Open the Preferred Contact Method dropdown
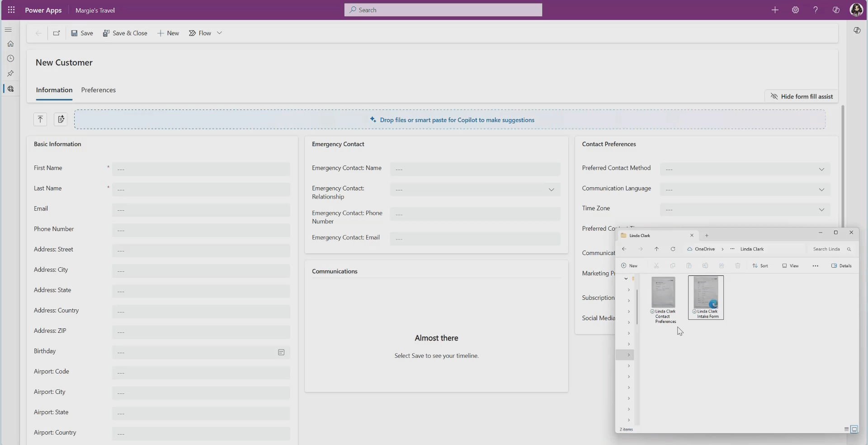868x445 pixels. (x=821, y=170)
